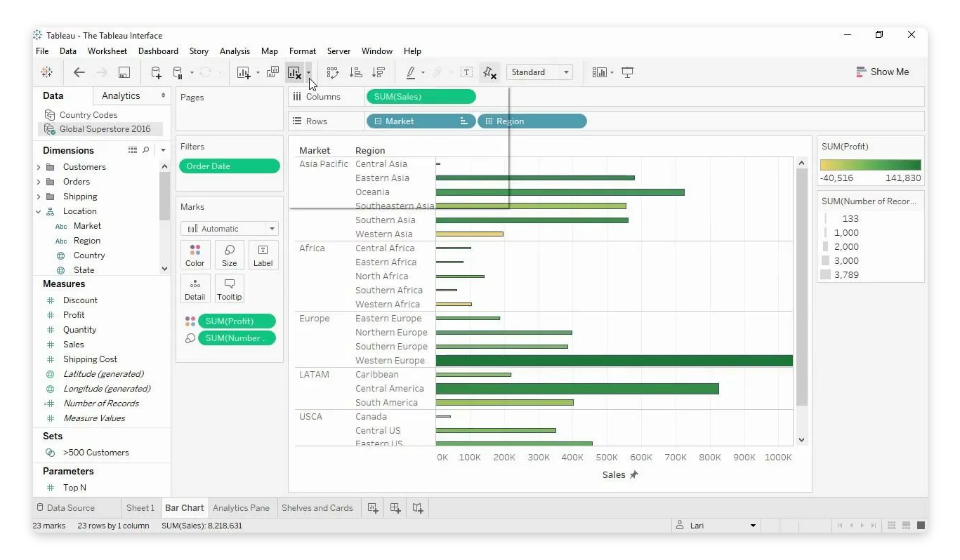Open the Format menu
This screenshot has width=960, height=560.
coord(303,51)
